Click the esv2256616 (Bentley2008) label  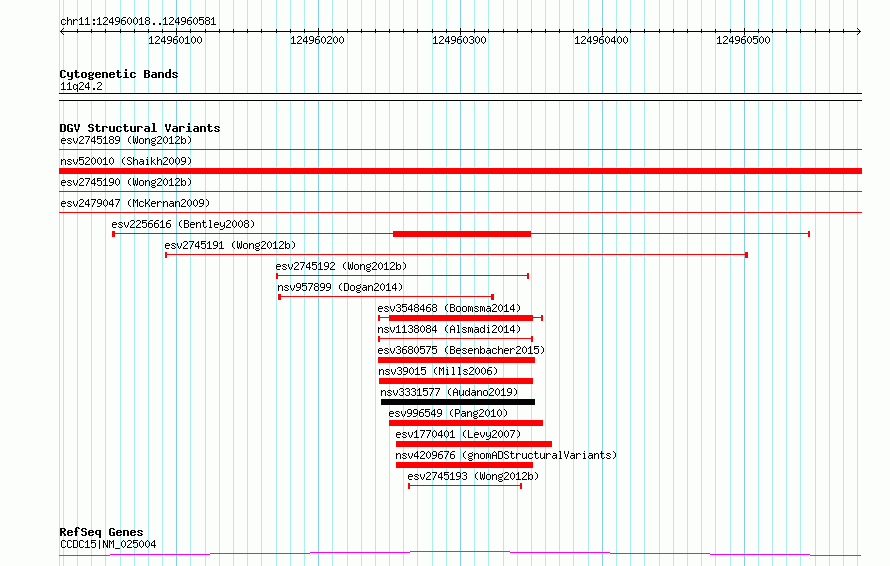(x=183, y=224)
